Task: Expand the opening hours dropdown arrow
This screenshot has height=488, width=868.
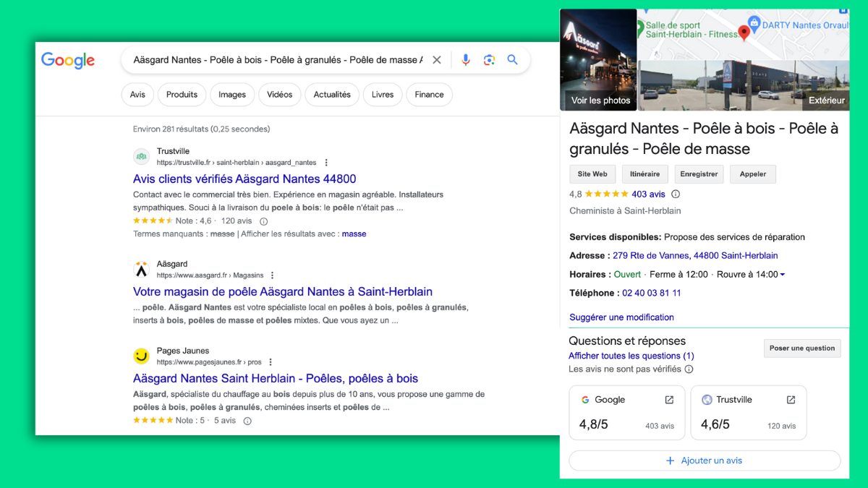Action: point(783,275)
